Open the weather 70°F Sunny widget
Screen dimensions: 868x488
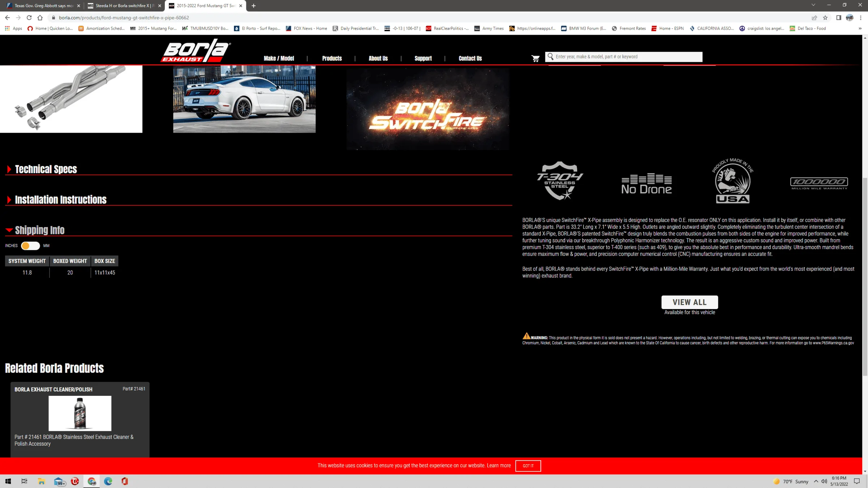pos(791,481)
